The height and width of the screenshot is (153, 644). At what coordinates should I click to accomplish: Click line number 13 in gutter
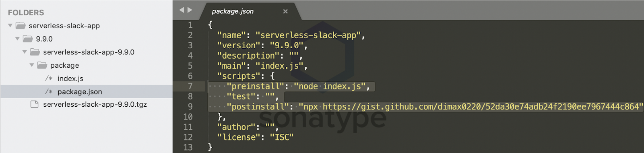[x=188, y=147]
